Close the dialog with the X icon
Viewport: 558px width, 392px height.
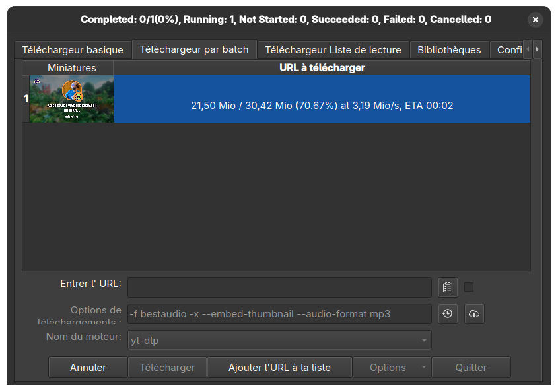pyautogui.click(x=536, y=20)
